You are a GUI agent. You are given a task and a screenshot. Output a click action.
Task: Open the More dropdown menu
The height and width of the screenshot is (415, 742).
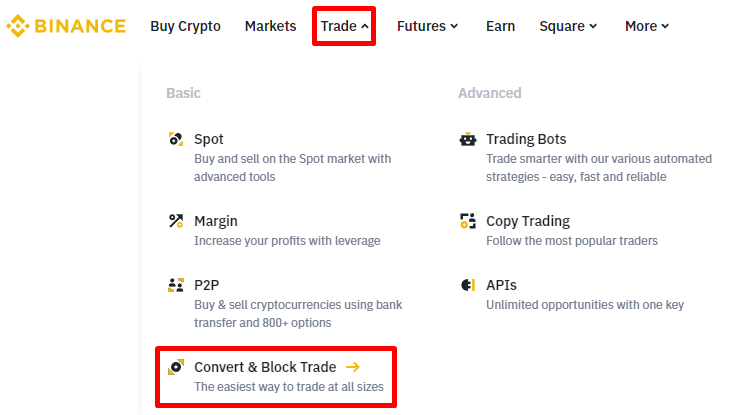[647, 26]
